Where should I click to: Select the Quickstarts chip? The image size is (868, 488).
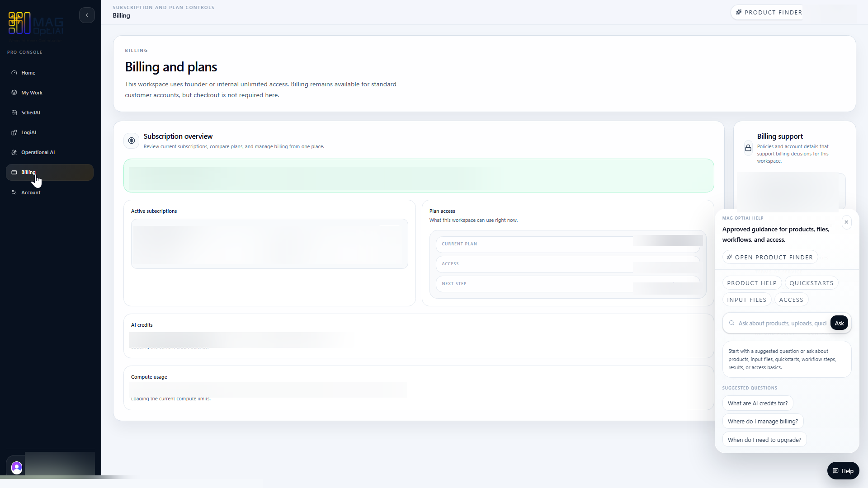pos(811,283)
